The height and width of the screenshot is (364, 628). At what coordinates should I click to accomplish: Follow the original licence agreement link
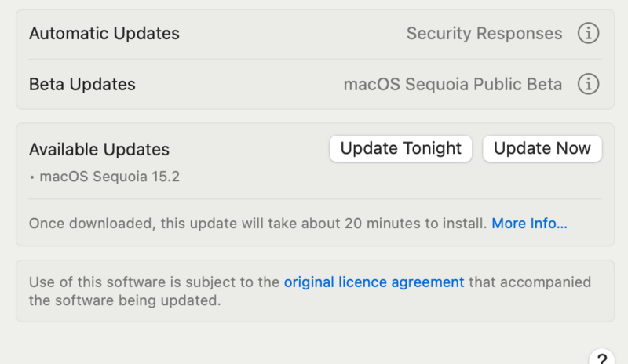[x=374, y=282]
